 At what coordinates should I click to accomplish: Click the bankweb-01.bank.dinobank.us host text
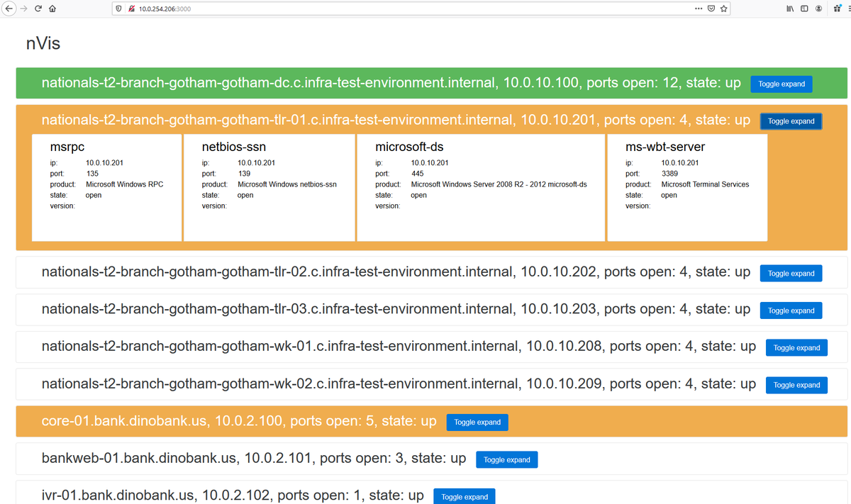140,459
